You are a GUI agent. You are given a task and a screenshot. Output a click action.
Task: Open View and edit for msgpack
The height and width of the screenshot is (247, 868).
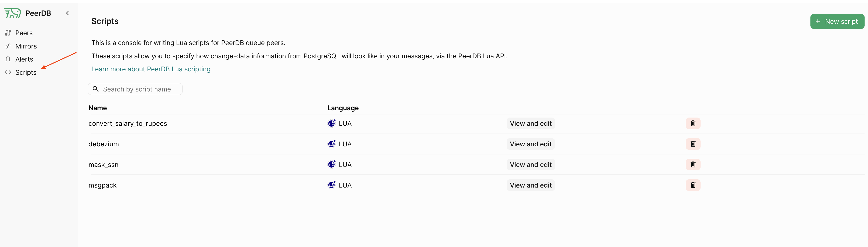530,185
